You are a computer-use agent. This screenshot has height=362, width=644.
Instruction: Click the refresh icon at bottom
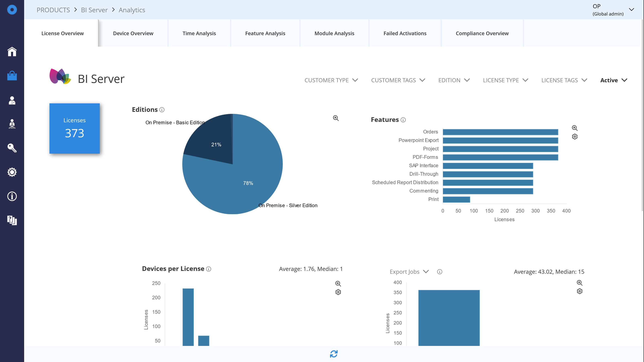pyautogui.click(x=334, y=354)
